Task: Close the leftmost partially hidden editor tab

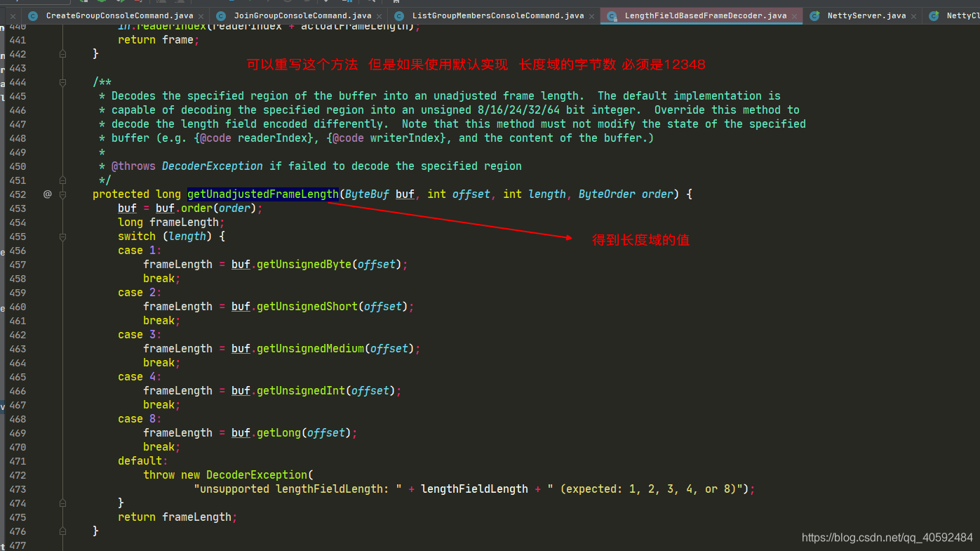Action: (13, 15)
